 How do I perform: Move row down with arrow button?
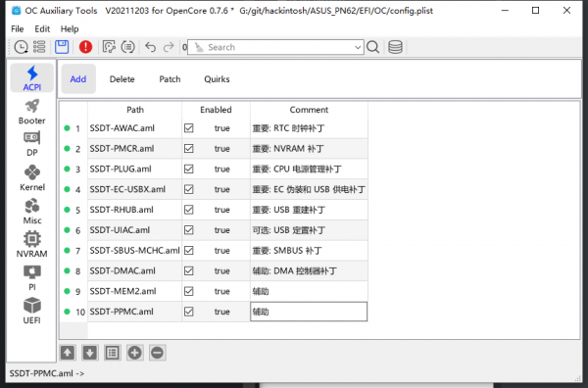click(x=90, y=353)
